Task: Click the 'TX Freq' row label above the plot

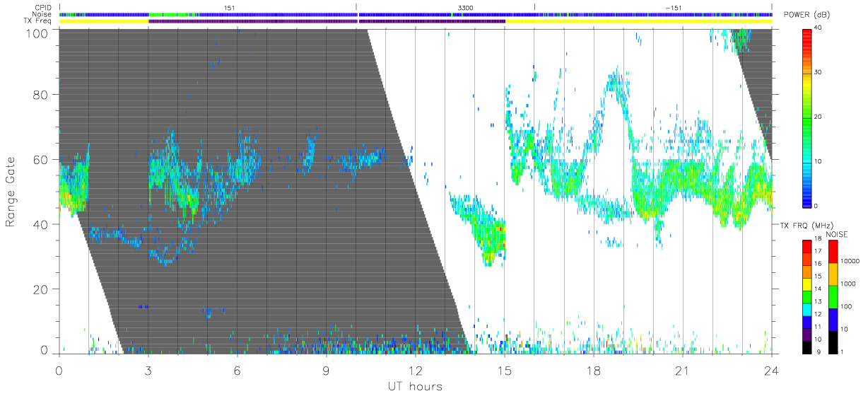Action: click(x=39, y=21)
